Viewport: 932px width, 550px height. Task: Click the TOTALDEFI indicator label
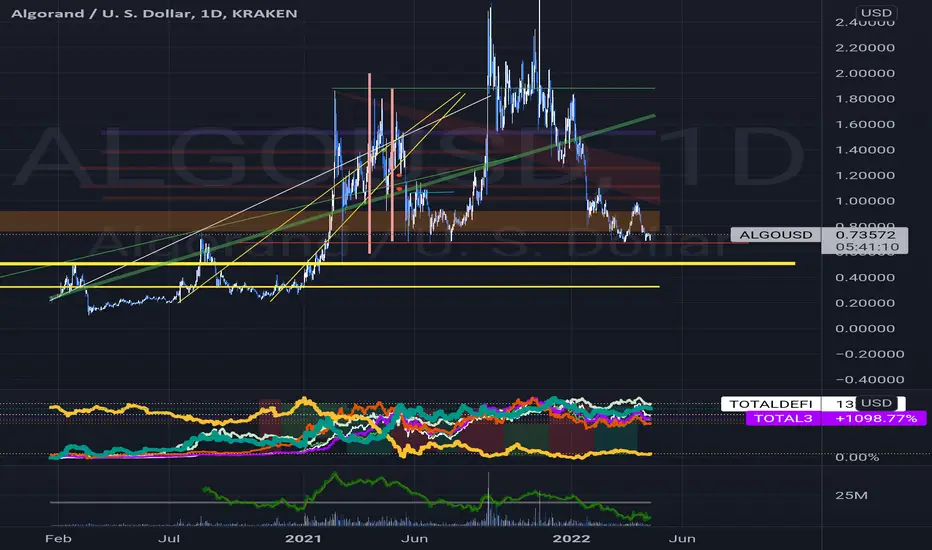(770, 404)
